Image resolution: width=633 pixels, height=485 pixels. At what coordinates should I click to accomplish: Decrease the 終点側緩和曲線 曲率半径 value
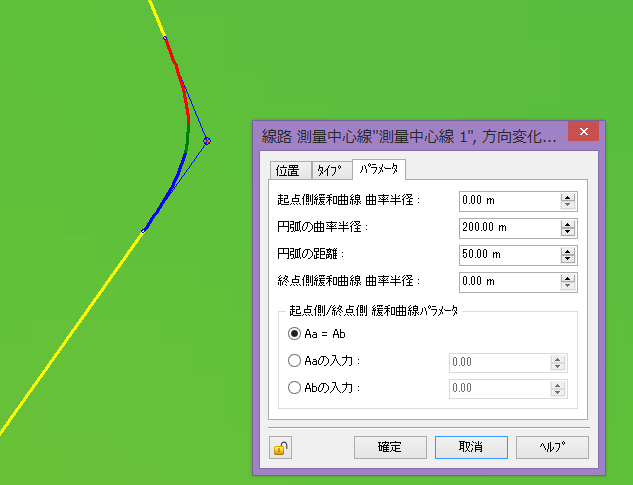(x=568, y=286)
